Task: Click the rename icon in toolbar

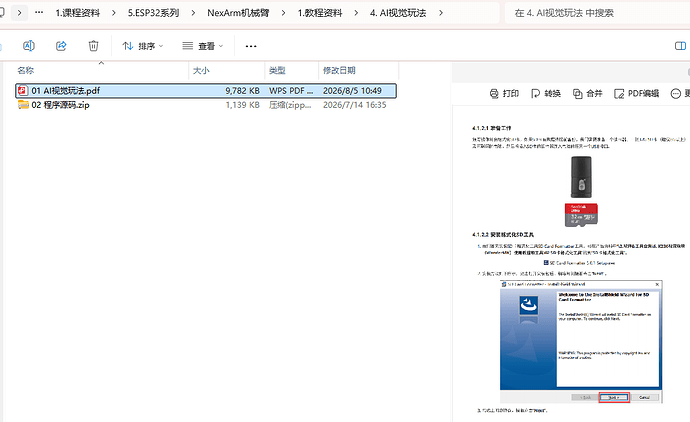Action: (29, 46)
